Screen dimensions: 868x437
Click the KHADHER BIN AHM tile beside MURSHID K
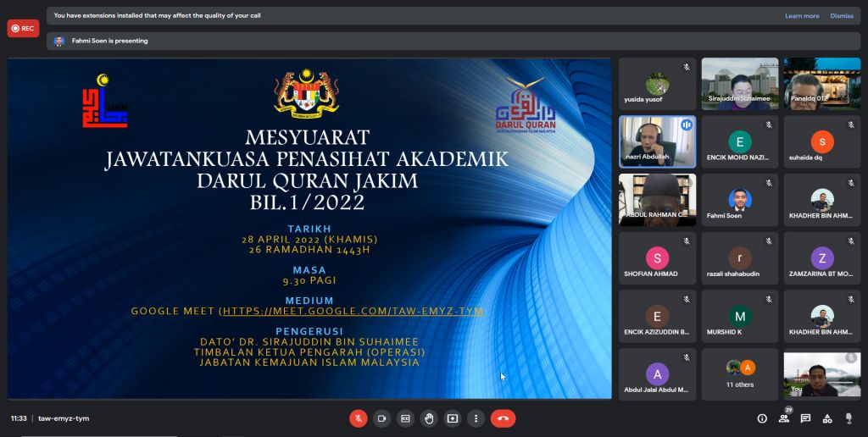coord(822,316)
